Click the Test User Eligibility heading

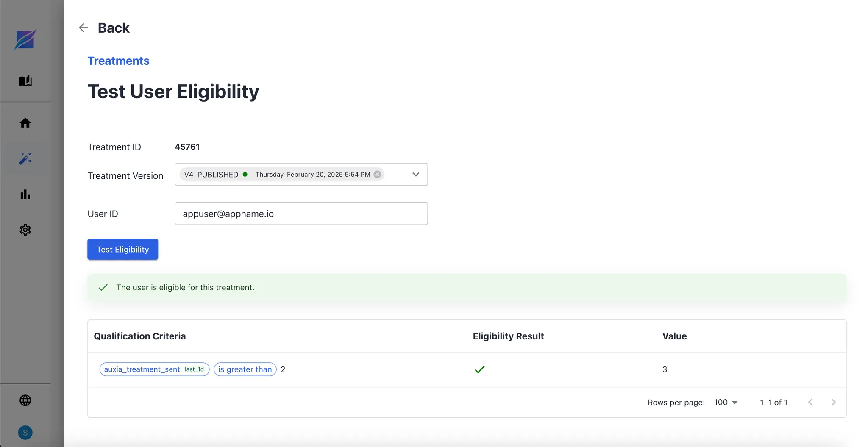tap(173, 92)
